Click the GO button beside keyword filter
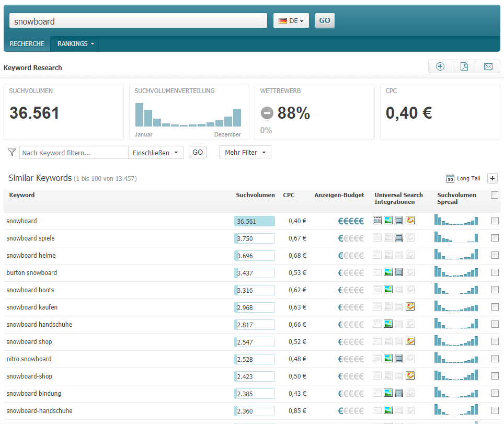Screen dimensions: 504x424 tap(197, 152)
